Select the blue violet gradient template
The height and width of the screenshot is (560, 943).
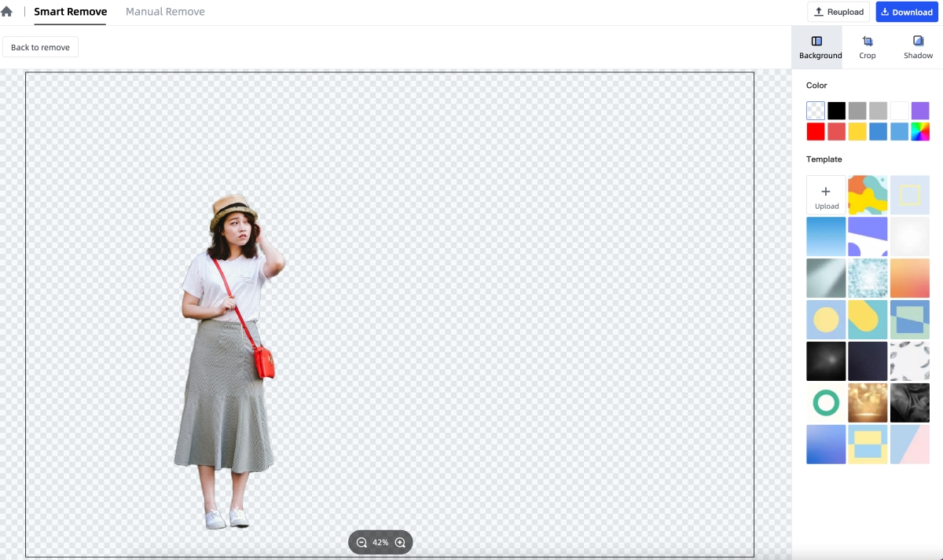coord(826,445)
